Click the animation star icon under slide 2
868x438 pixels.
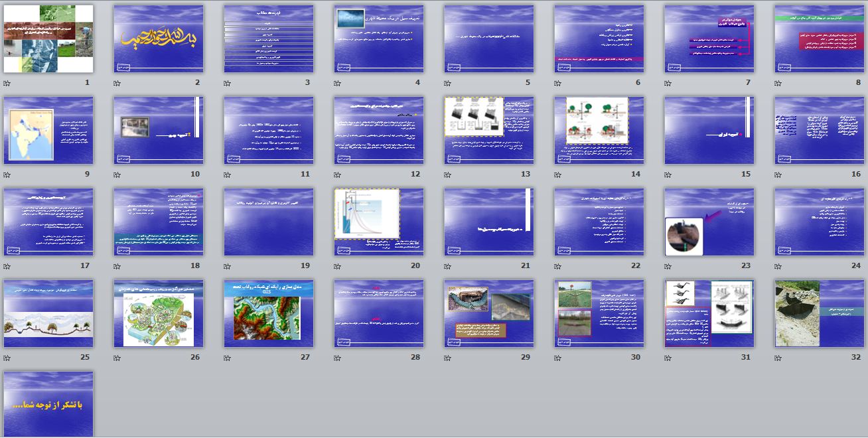click(117, 84)
